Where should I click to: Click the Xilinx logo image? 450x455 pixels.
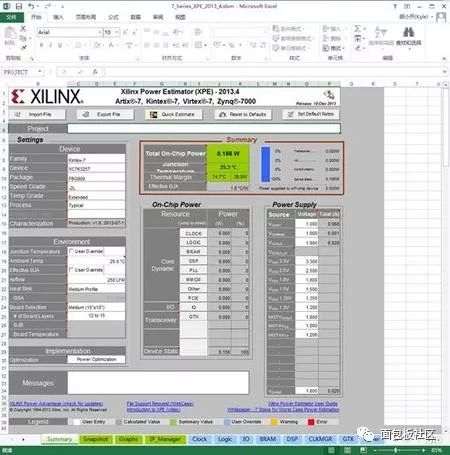(46, 97)
